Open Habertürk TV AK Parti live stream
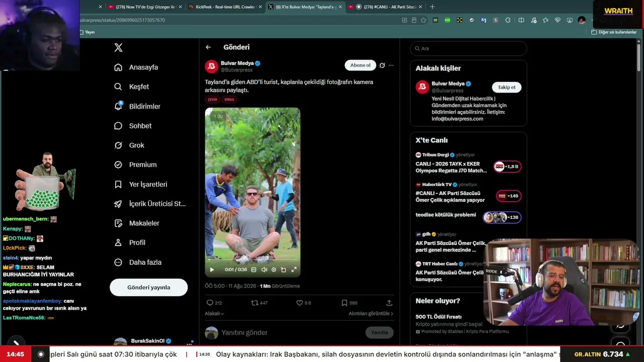This screenshot has width=644, height=362. click(468, 194)
